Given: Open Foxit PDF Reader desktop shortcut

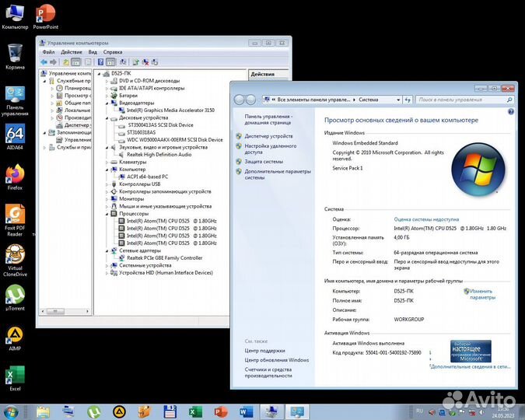Looking at the screenshot, I should 15,220.
